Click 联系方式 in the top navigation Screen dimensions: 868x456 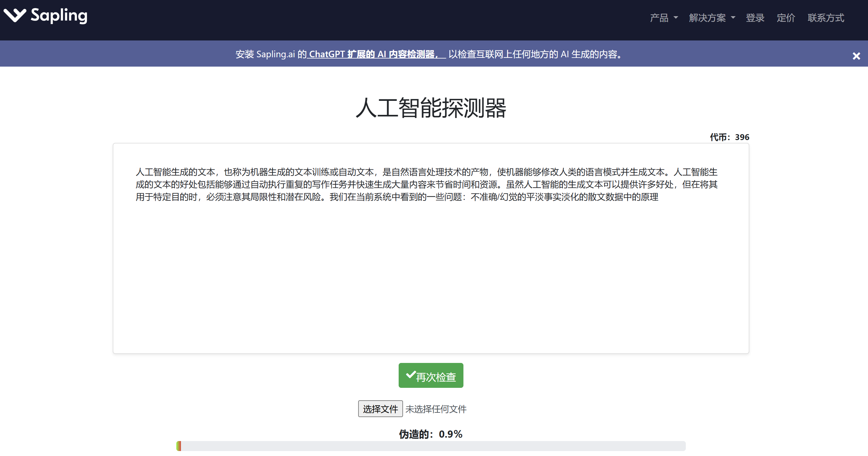(826, 18)
